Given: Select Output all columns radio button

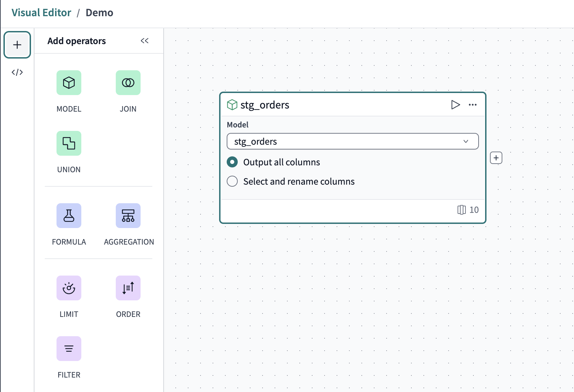Looking at the screenshot, I should pos(232,162).
